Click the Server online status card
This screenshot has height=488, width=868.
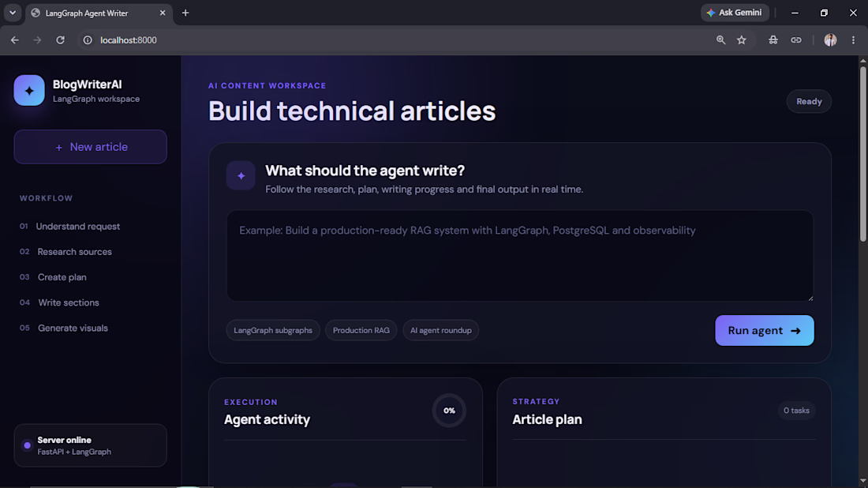click(90, 445)
